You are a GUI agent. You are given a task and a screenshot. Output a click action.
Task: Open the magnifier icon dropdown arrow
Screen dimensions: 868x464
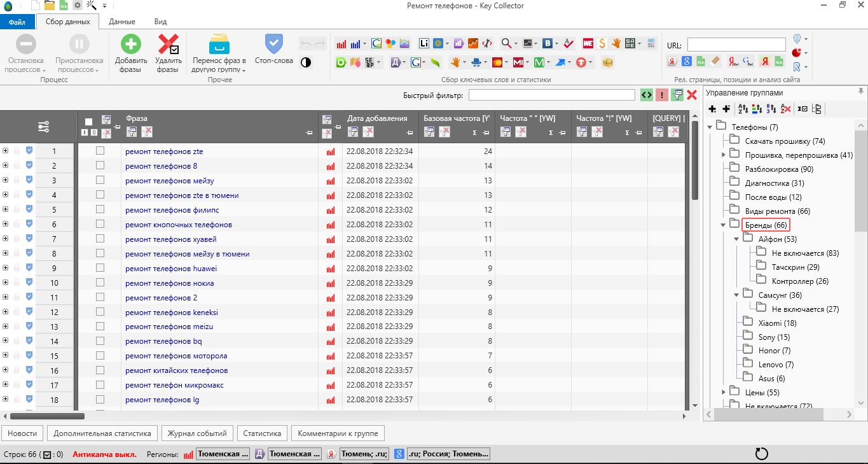pyautogui.click(x=516, y=44)
